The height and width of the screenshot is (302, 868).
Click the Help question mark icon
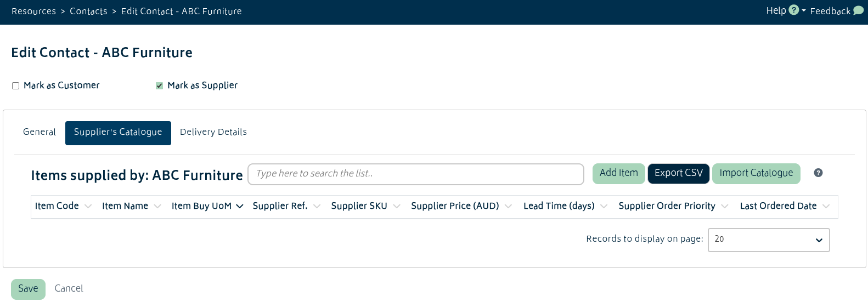(x=793, y=10)
